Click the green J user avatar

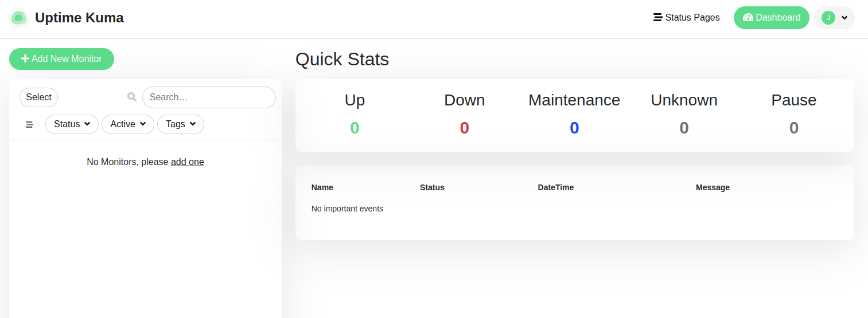click(828, 18)
